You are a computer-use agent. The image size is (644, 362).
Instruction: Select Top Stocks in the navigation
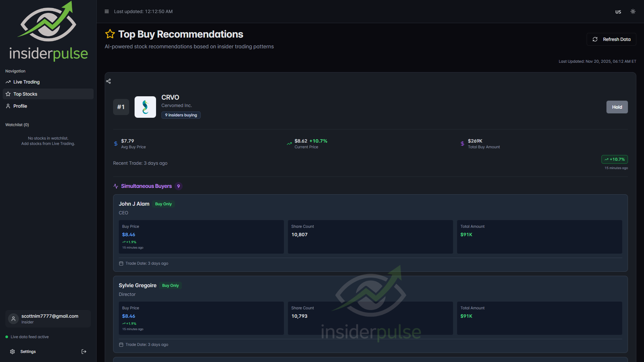pos(25,94)
